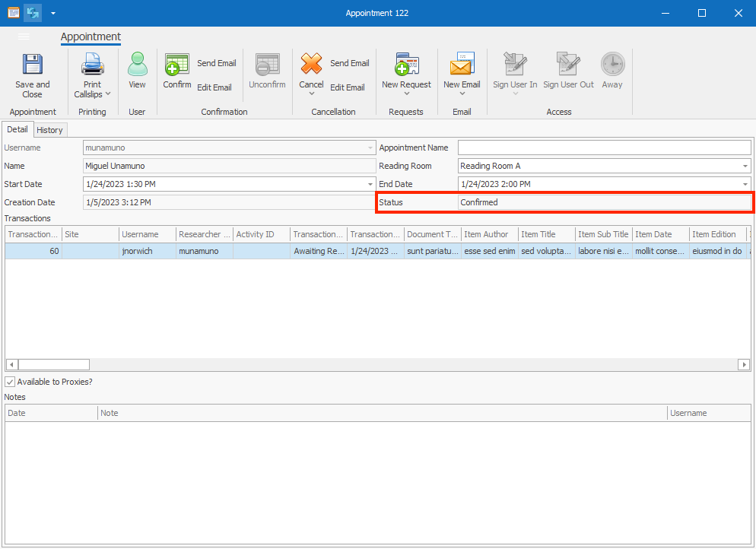This screenshot has height=549, width=756.
Task: Expand the Start Date picker
Action: pos(370,184)
